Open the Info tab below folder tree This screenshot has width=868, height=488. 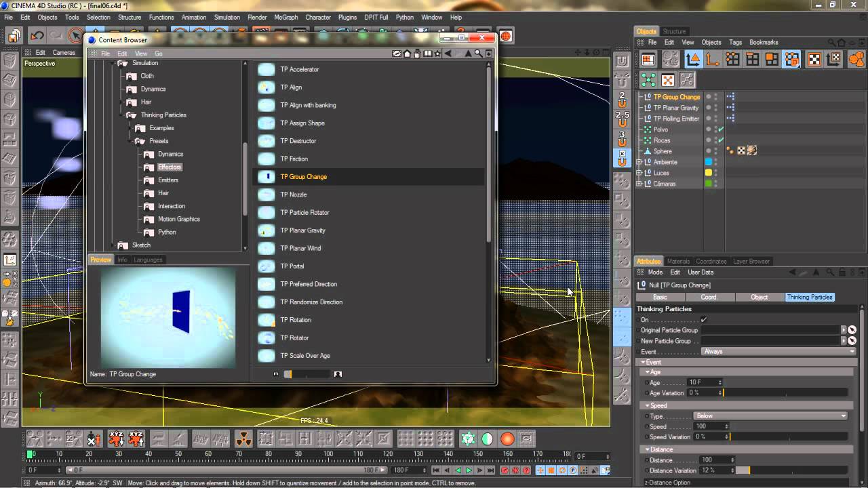click(x=122, y=260)
